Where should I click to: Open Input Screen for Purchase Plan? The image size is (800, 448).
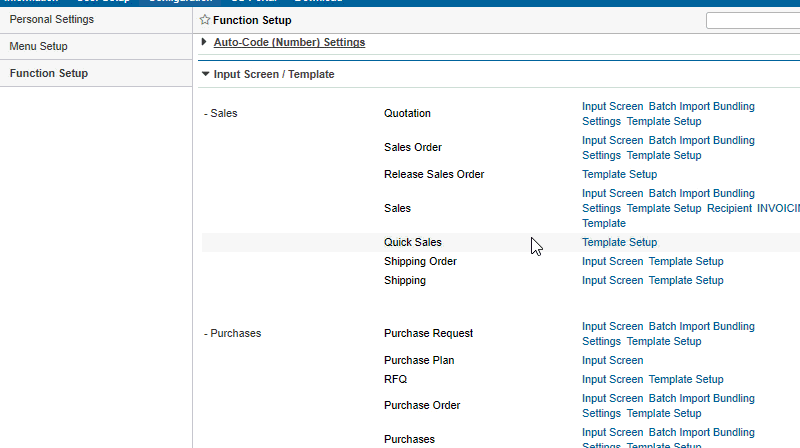612,360
